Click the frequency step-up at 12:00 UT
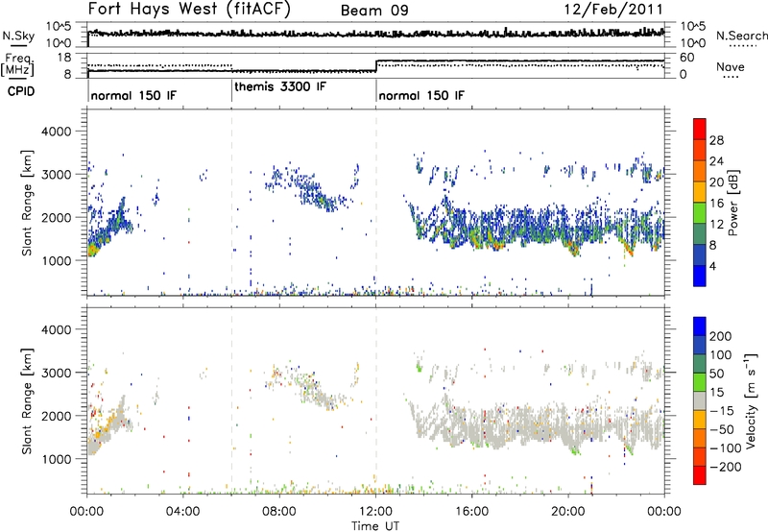768x532 pixels. click(376, 66)
